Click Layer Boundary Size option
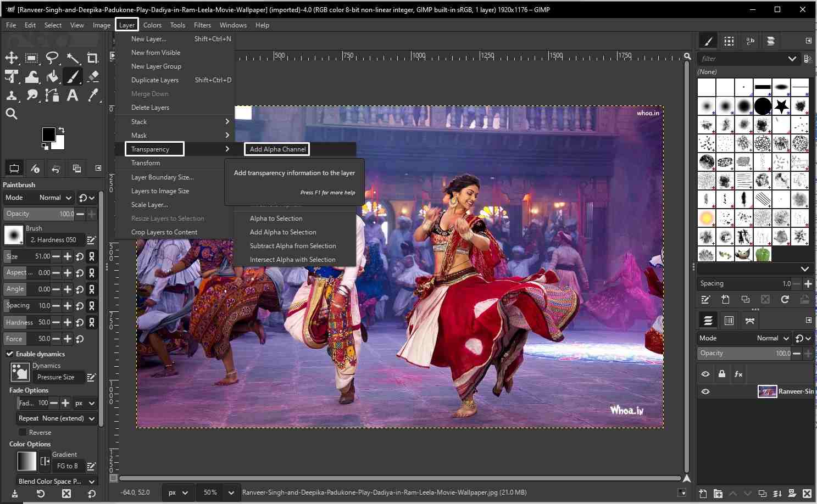Screen dimensions: 817x504 [x=162, y=177]
